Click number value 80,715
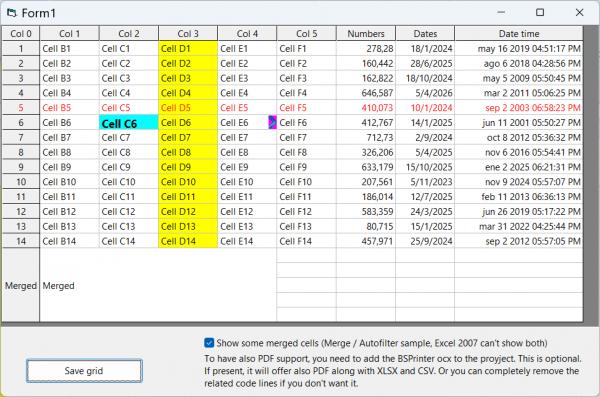This screenshot has width=600, height=397. (366, 227)
